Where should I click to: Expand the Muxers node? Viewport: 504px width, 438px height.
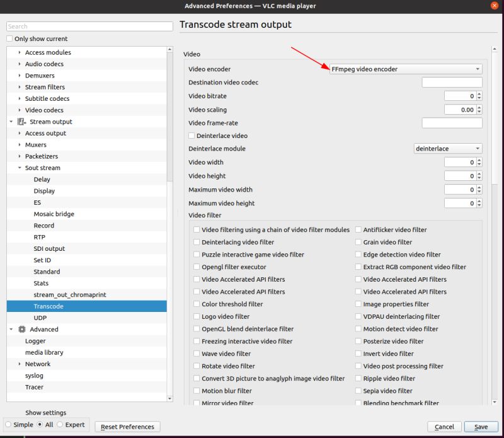click(20, 145)
